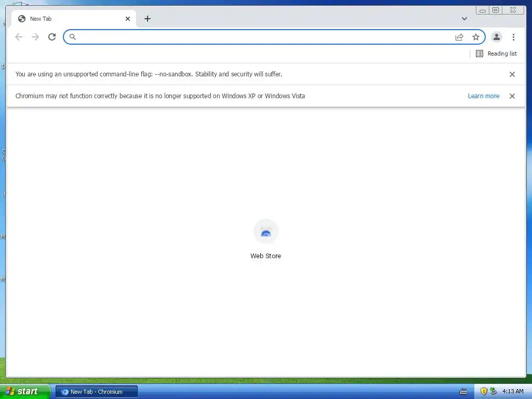Open the Reading list panel
The image size is (532, 399).
(496, 54)
